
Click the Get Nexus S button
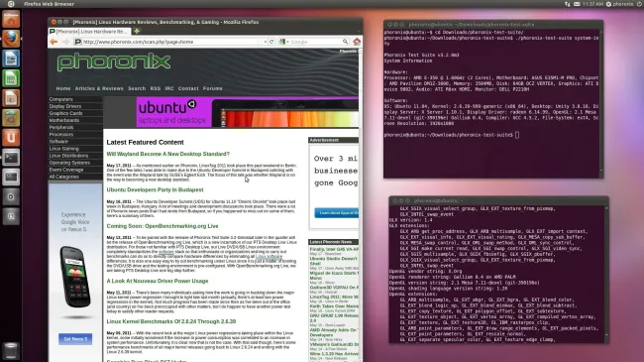pos(75,339)
